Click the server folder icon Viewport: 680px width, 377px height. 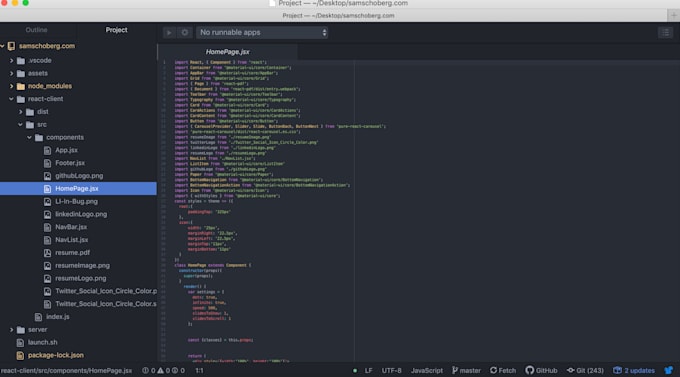[x=20, y=330]
